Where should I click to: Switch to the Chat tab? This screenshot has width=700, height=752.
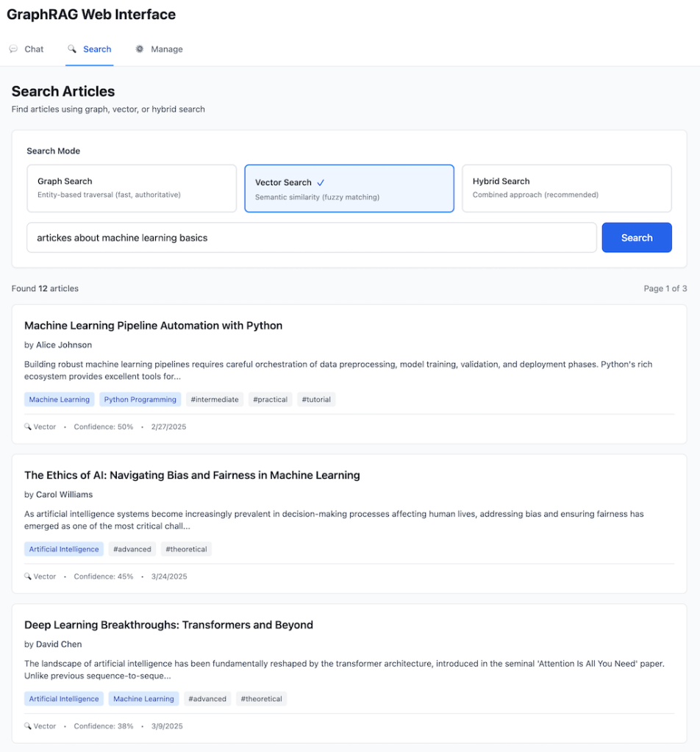pos(34,49)
